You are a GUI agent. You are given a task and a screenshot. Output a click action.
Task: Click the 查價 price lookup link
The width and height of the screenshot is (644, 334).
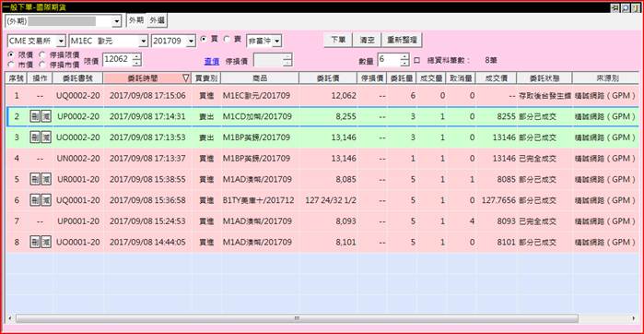point(211,62)
